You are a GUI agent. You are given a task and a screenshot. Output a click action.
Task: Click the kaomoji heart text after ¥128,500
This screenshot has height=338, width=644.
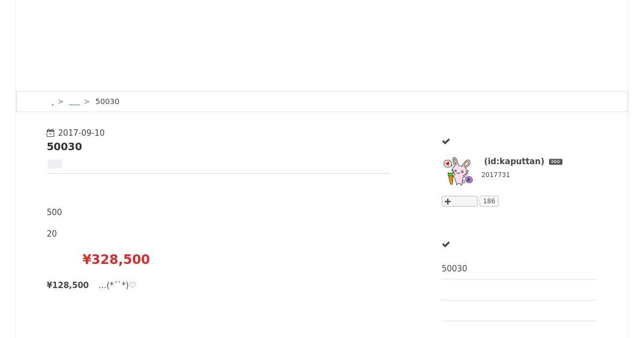[x=118, y=285]
